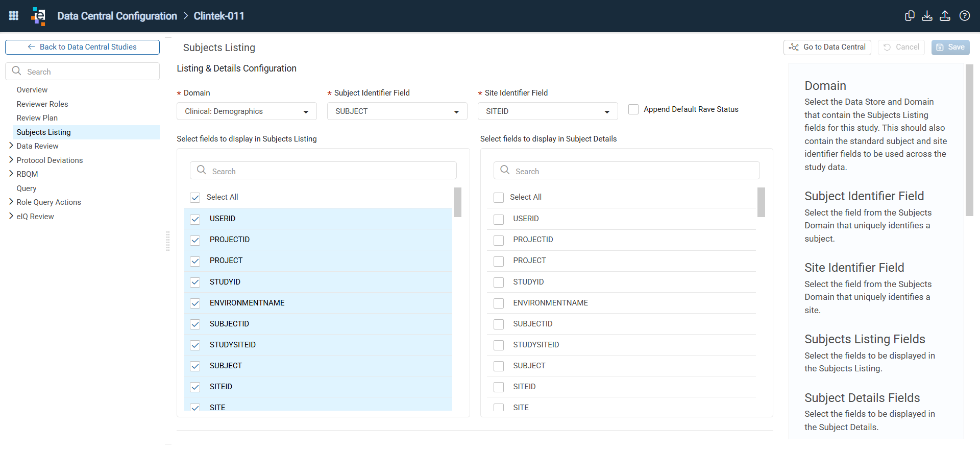Screen dimensions: 980x449
Task: Click SUBJECTID row in Subjects Listing
Action: tap(318, 324)
